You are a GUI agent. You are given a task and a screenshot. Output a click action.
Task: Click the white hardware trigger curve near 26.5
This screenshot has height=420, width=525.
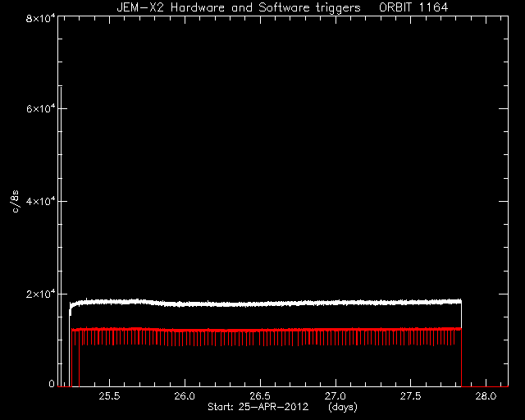(x=260, y=304)
